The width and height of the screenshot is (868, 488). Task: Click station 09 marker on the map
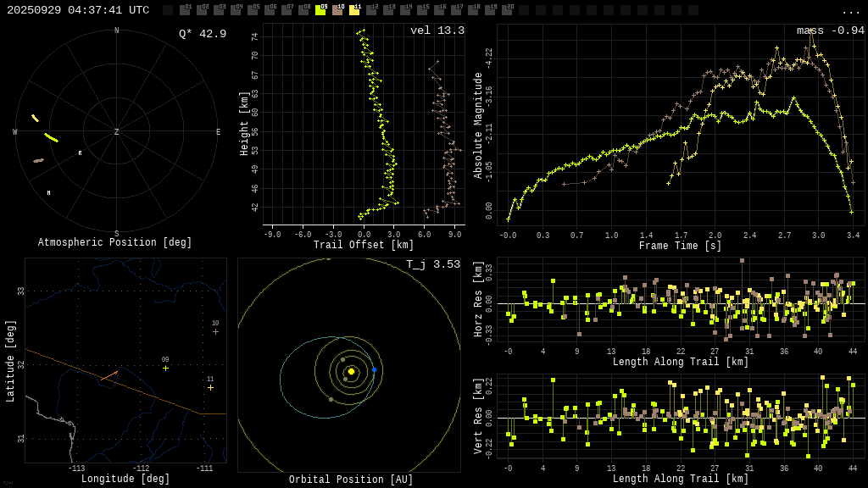(x=165, y=368)
